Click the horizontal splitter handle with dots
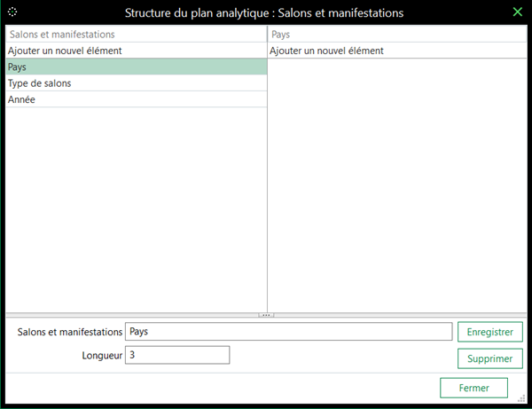 pos(266,315)
